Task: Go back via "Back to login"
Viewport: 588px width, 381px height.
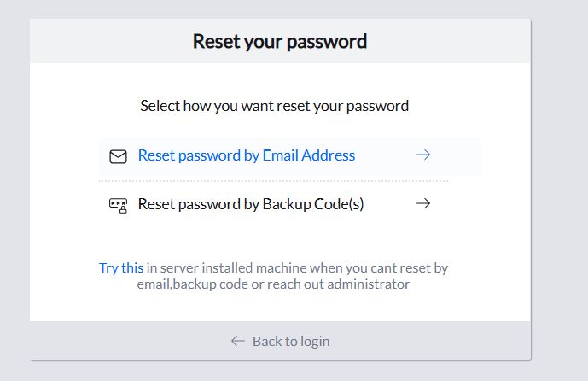Action: 290,341
